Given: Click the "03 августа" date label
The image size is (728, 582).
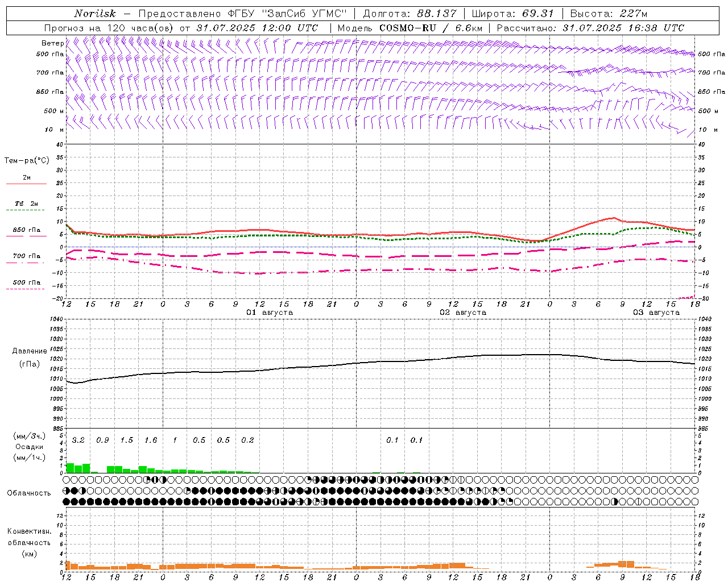Looking at the screenshot, I should pyautogui.click(x=656, y=313).
